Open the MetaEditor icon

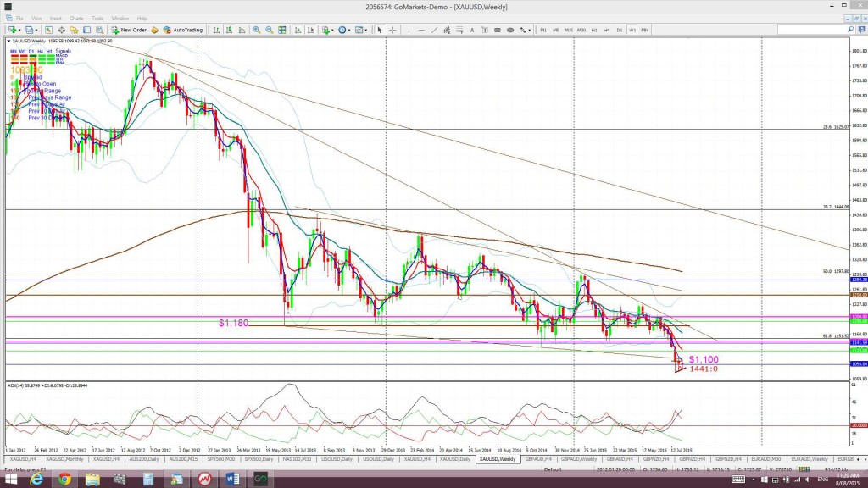(154, 30)
